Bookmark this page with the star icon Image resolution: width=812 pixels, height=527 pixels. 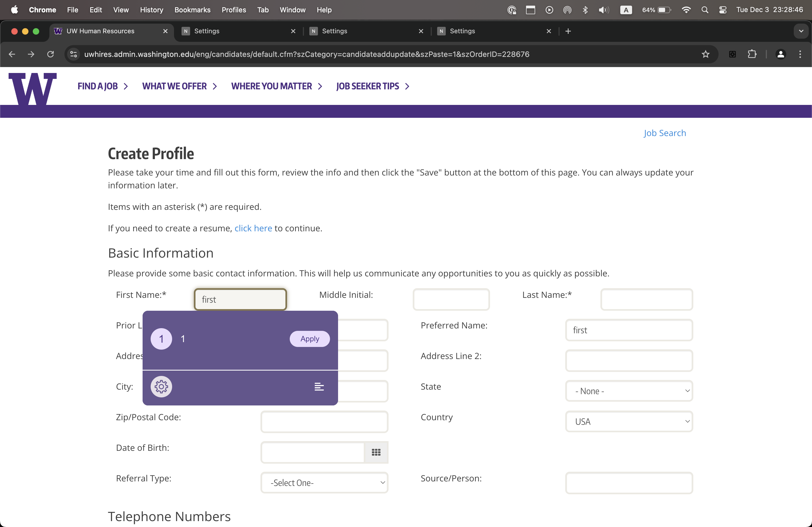point(705,54)
